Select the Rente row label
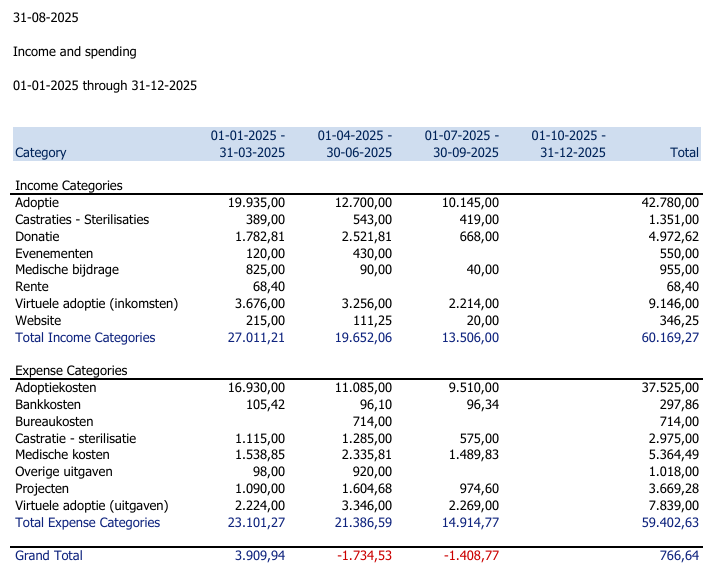This screenshot has height=575, width=715. point(31,286)
